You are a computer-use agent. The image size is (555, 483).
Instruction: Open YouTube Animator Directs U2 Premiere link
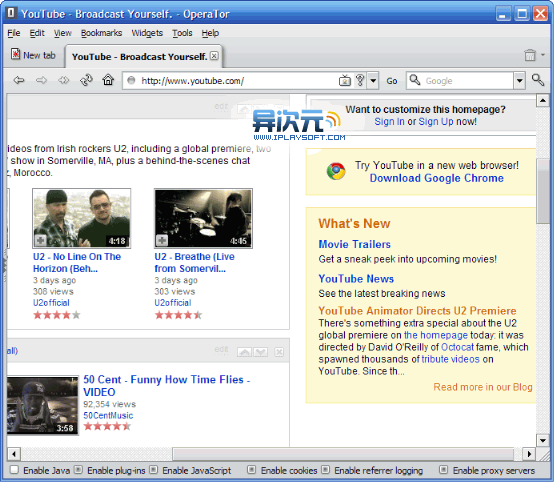click(417, 311)
